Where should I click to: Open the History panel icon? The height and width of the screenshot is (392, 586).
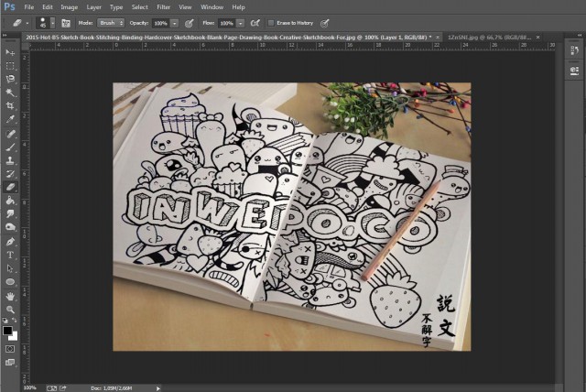tap(572, 50)
